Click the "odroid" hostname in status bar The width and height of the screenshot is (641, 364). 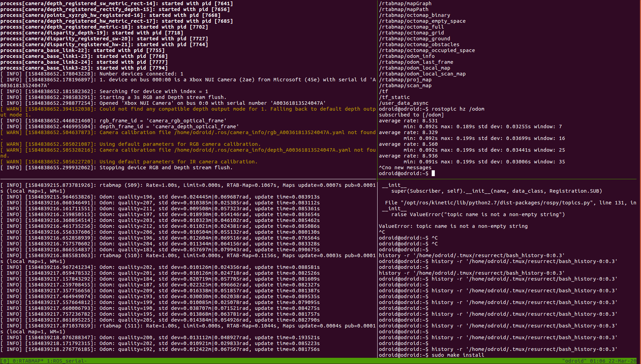point(574,361)
